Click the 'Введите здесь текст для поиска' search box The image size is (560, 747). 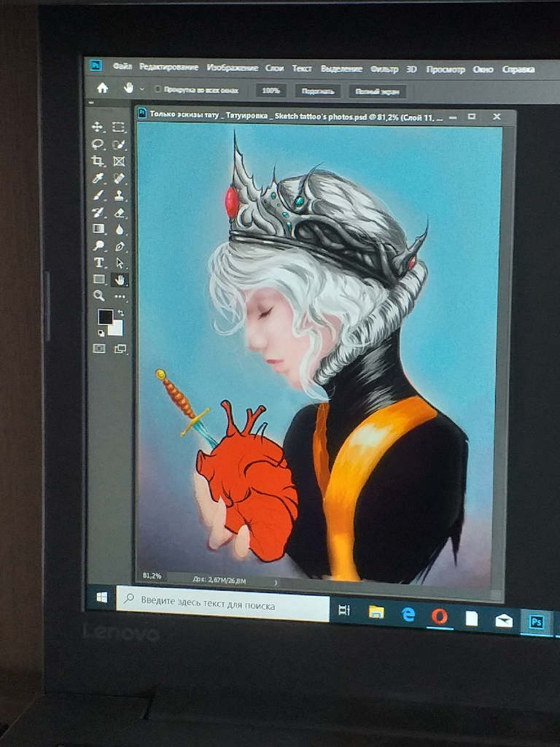pos(222,603)
